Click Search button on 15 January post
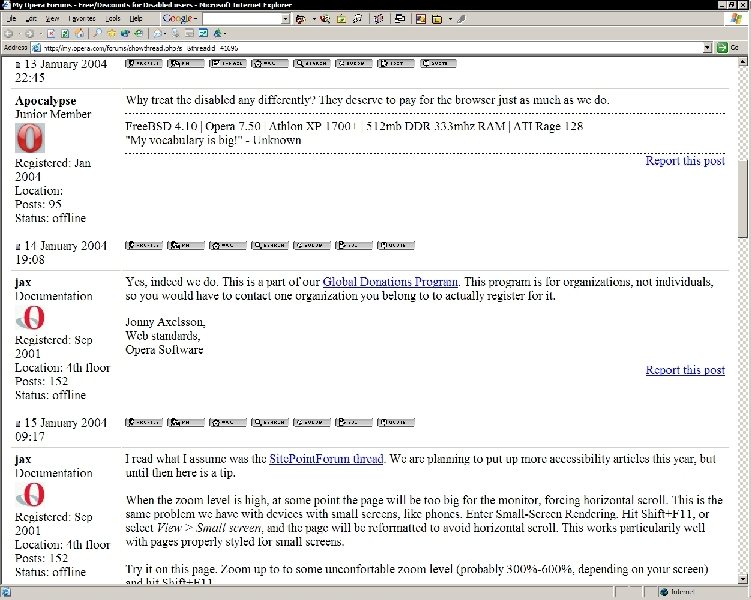This screenshot has height=600, width=751. tap(270, 422)
